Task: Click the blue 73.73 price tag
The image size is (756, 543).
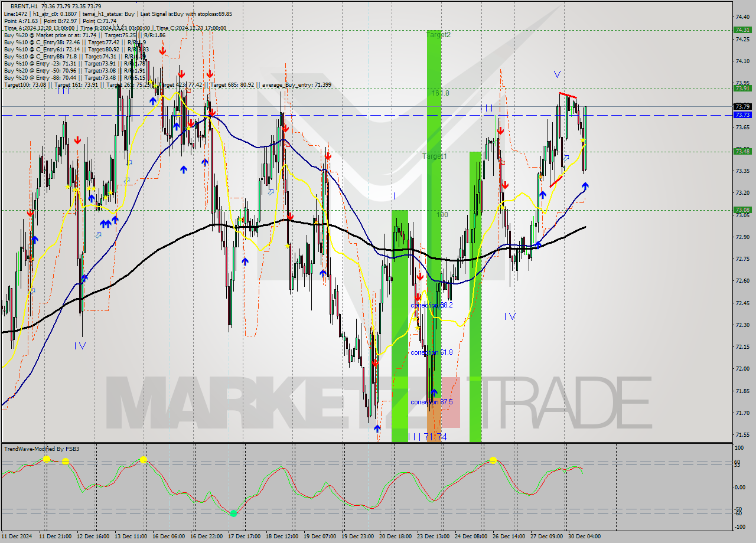Action: (742, 115)
